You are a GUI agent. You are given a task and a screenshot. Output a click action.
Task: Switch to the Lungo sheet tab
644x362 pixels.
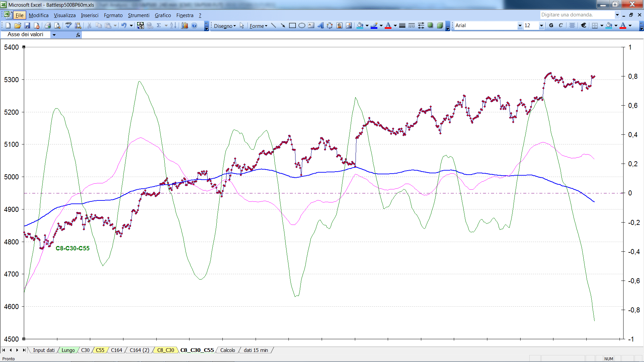point(68,350)
